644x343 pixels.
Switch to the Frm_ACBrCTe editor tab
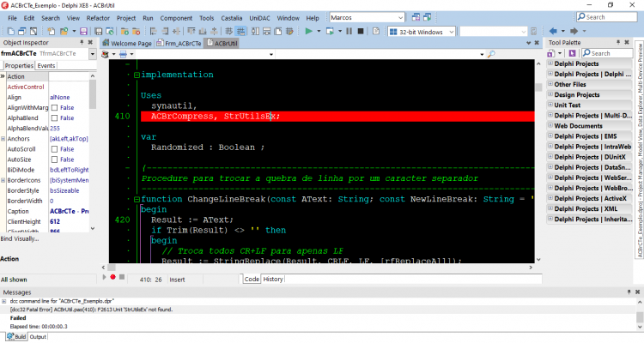[x=179, y=43]
